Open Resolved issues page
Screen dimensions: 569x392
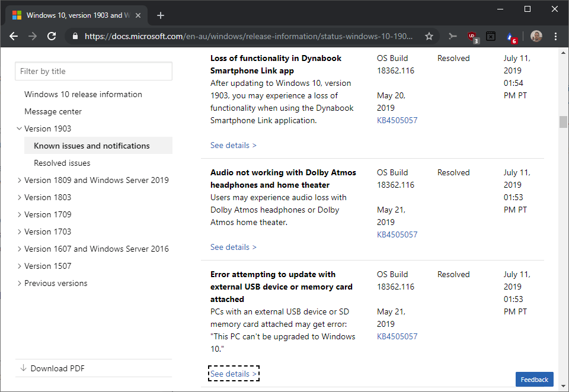coord(62,163)
